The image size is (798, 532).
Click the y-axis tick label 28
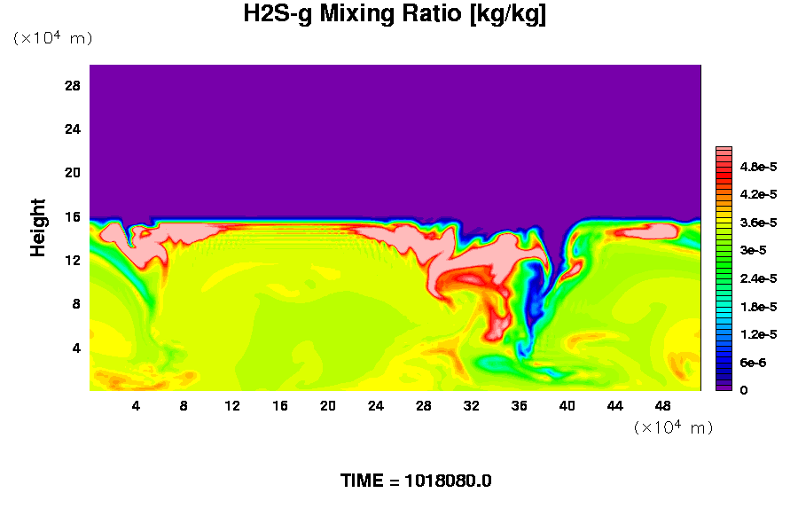73,86
